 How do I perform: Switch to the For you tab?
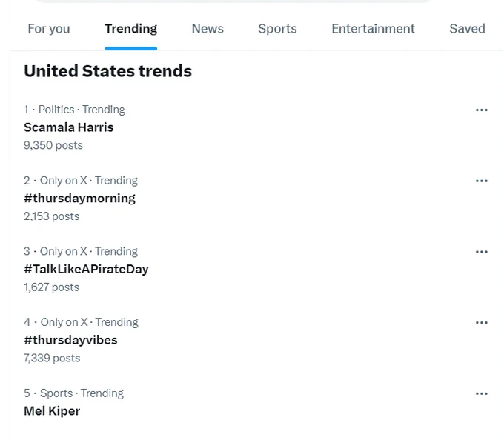[49, 29]
